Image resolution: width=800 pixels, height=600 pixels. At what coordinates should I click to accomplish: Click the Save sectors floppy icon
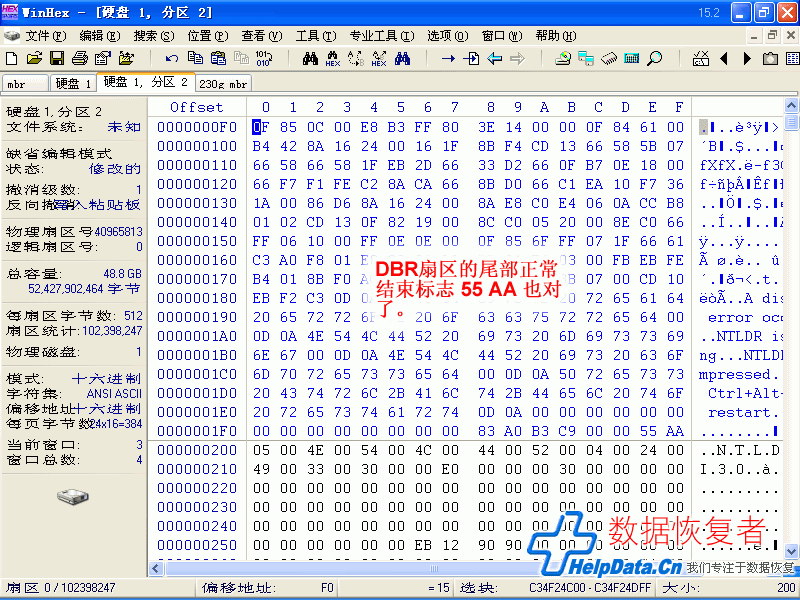click(x=57, y=58)
